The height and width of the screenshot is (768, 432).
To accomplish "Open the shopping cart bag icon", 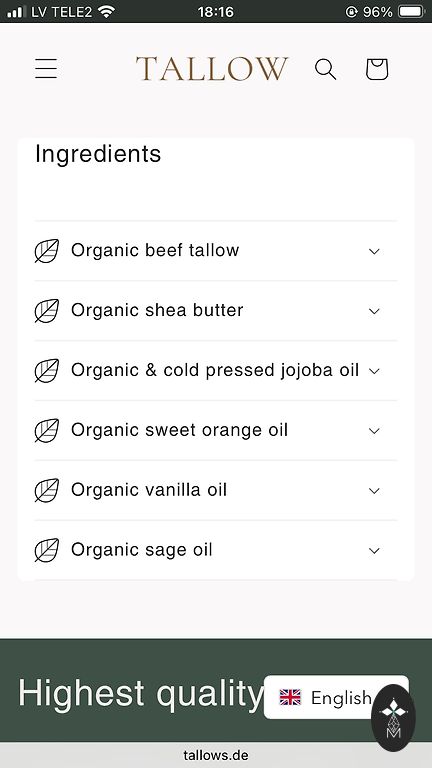I will [377, 69].
